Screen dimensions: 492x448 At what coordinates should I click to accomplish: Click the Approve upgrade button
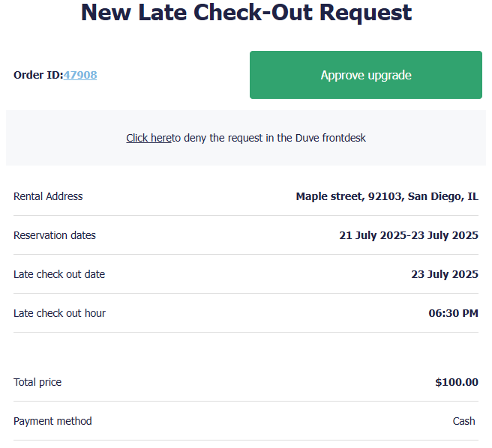coord(365,75)
